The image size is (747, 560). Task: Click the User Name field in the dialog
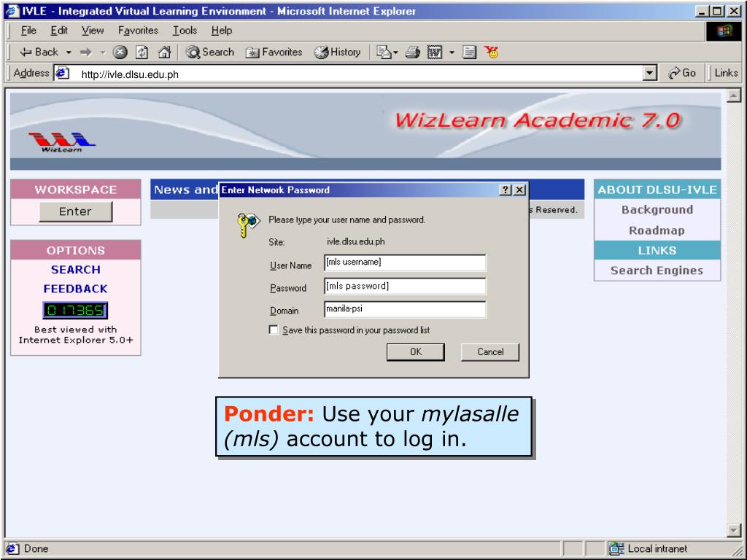click(405, 262)
